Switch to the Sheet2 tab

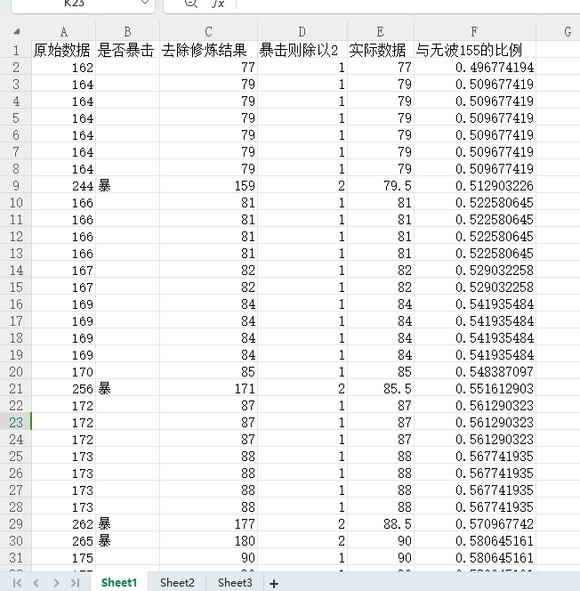pos(177,583)
